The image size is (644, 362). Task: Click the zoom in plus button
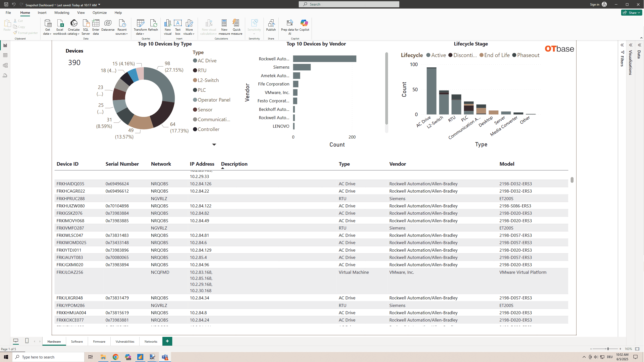click(x=620, y=349)
